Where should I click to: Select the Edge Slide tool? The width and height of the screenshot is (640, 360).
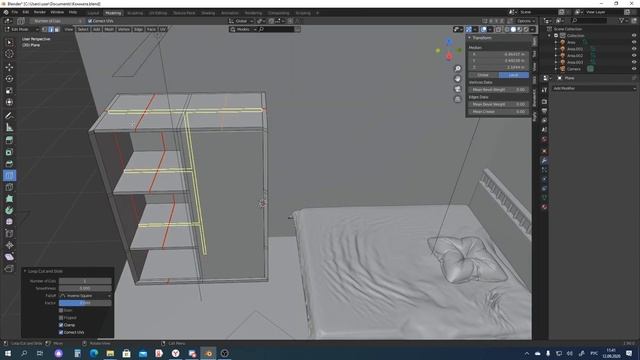[9, 234]
